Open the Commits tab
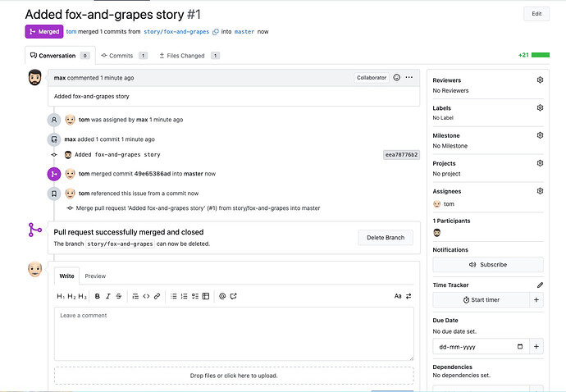Viewport: 566px width, 392px height. point(122,56)
